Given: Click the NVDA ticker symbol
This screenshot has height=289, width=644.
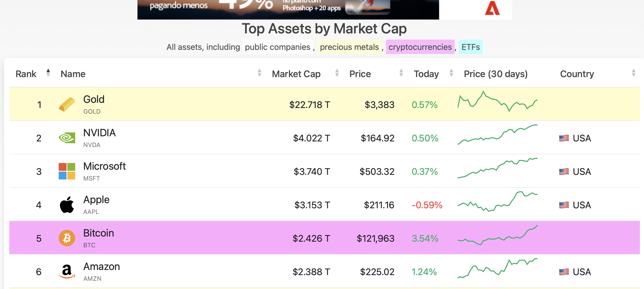Looking at the screenshot, I should 92,145.
